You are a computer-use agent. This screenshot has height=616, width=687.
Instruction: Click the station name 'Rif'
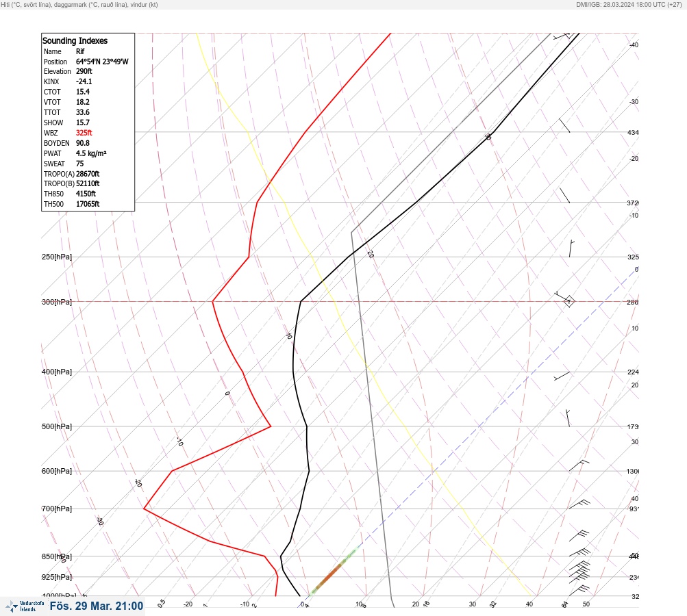coord(80,51)
